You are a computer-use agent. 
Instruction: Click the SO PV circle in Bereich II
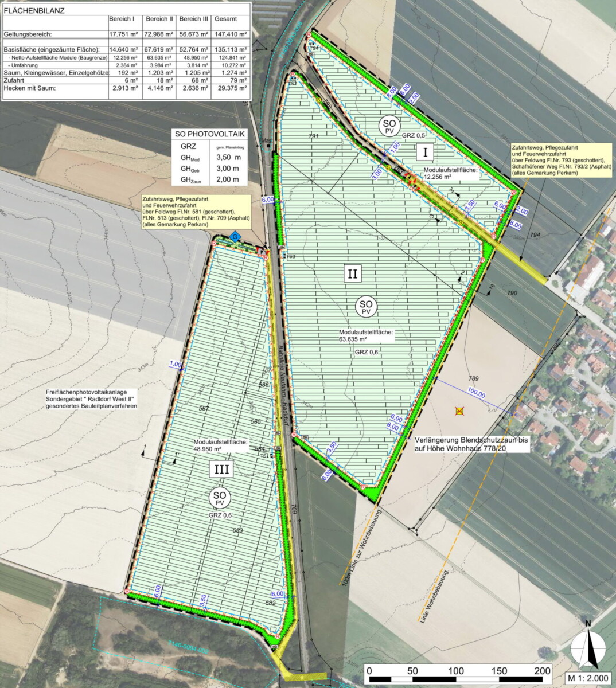point(366,306)
